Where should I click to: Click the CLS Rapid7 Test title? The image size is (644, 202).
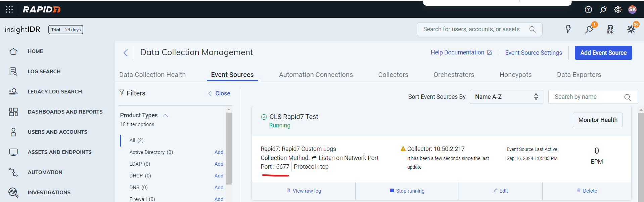pos(294,117)
